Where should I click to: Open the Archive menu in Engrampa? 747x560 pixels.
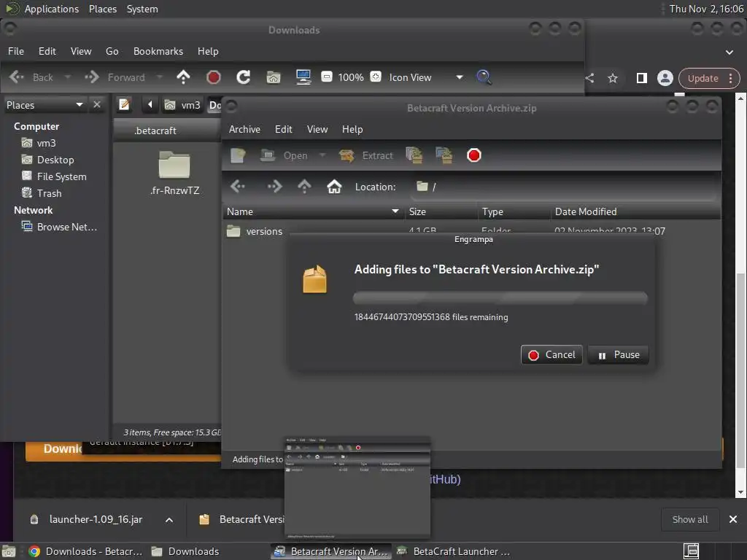pyautogui.click(x=244, y=130)
